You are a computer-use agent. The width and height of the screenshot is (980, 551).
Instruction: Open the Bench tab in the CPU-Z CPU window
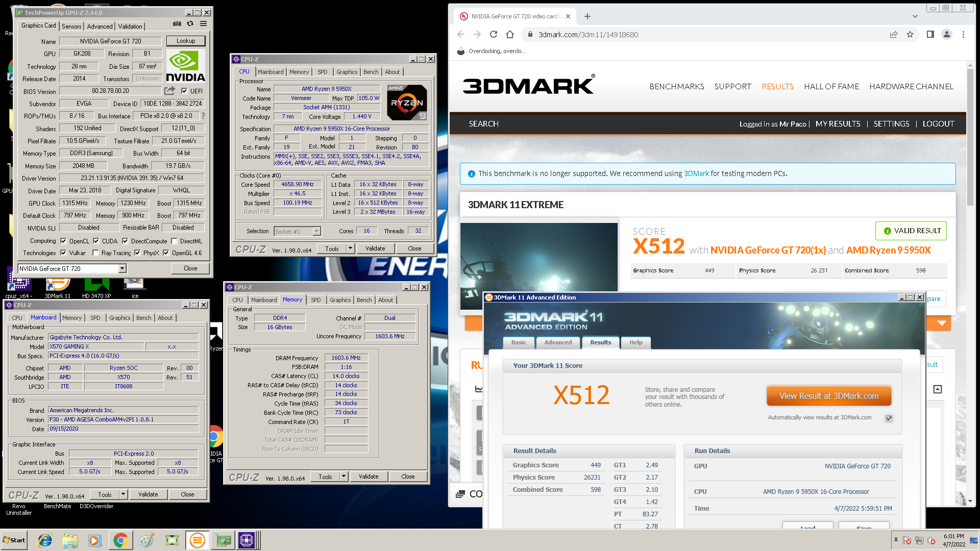[371, 72]
